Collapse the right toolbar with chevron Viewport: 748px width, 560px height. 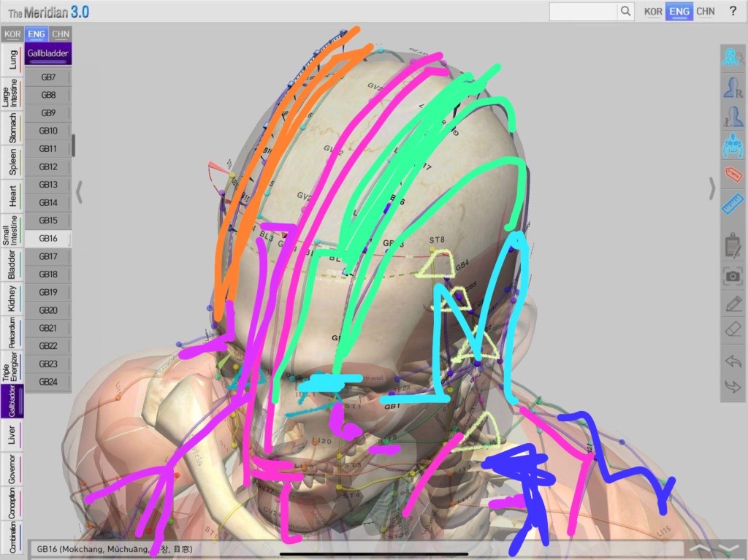(713, 188)
